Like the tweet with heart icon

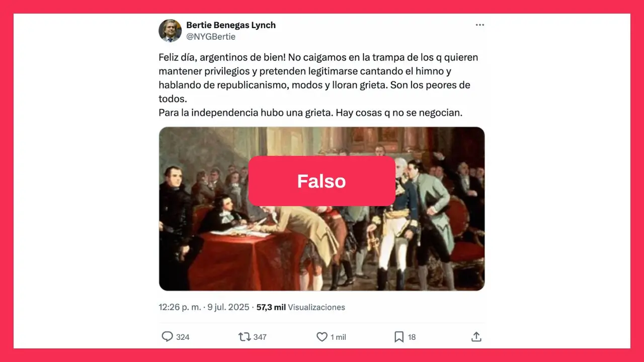322,337
